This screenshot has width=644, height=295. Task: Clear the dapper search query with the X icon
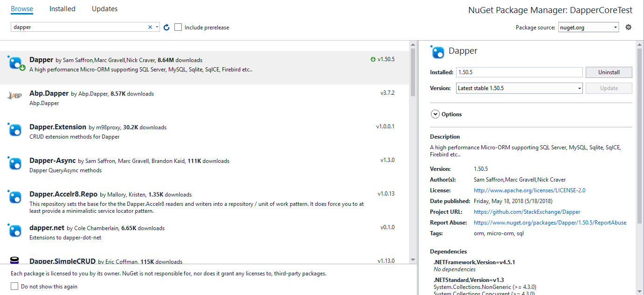150,27
